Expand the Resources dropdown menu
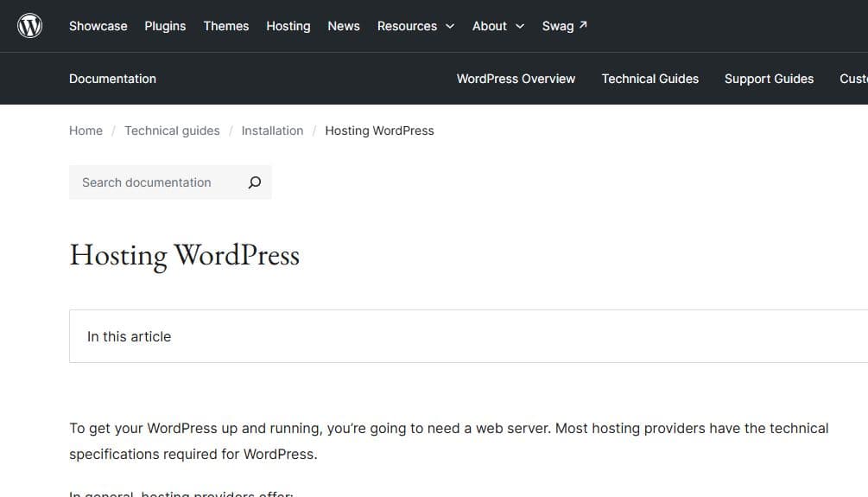The width and height of the screenshot is (868, 497). coord(415,26)
